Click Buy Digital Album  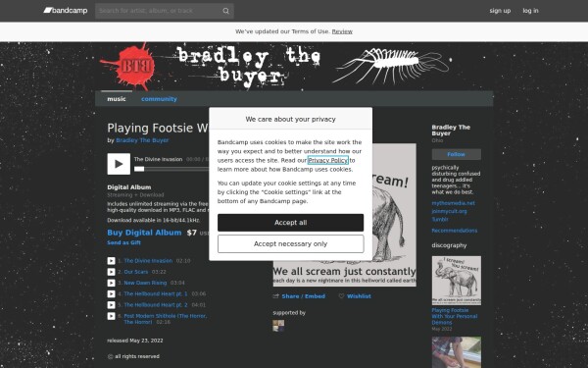click(x=144, y=233)
